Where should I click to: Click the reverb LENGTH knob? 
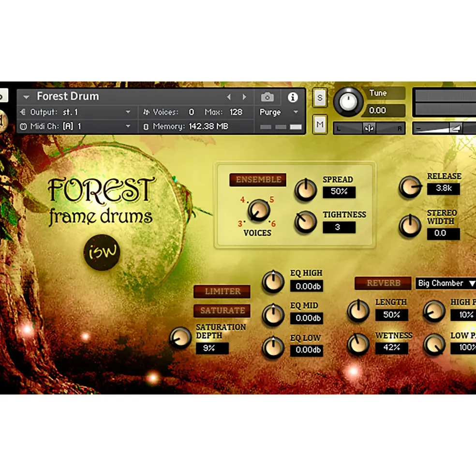358,311
